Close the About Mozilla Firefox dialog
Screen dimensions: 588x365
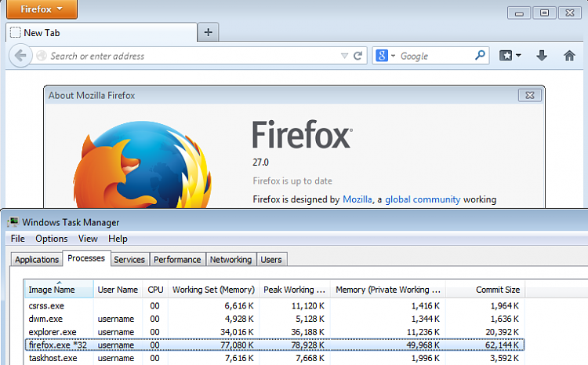pos(529,96)
